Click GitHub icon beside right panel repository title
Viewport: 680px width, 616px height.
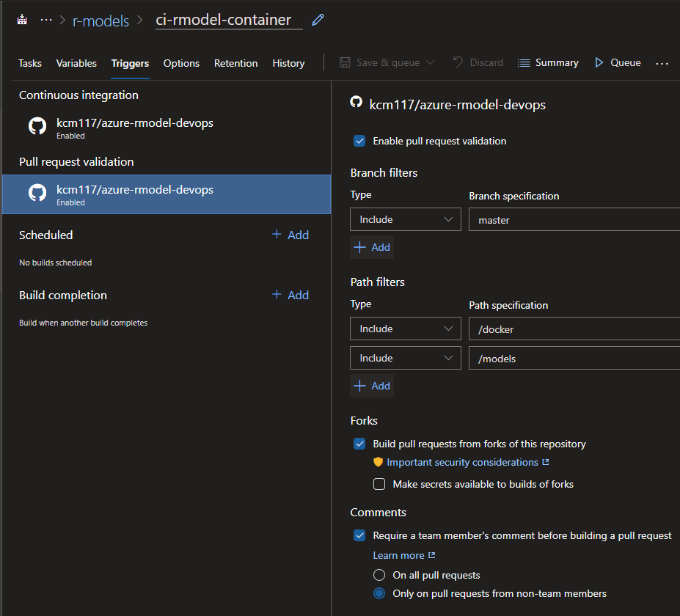(356, 103)
